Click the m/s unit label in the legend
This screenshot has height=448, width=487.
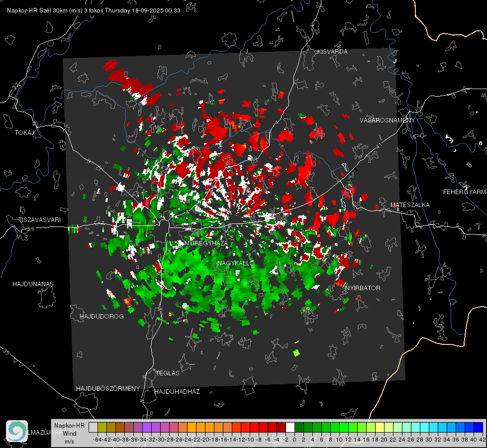pyautogui.click(x=69, y=442)
